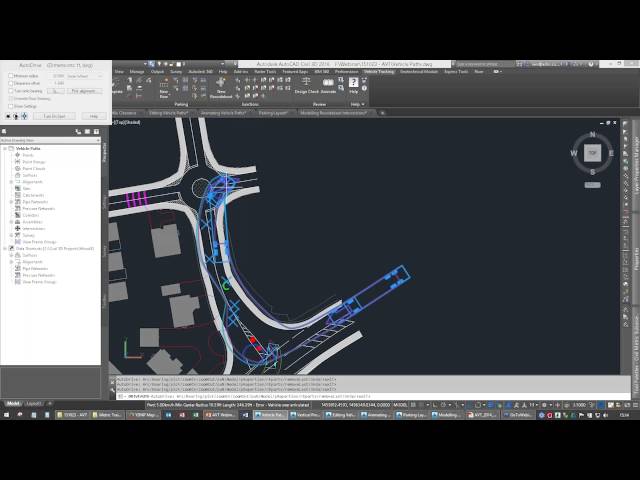
Task: Click the Windows Start button on taskbar
Action: pos(6,415)
